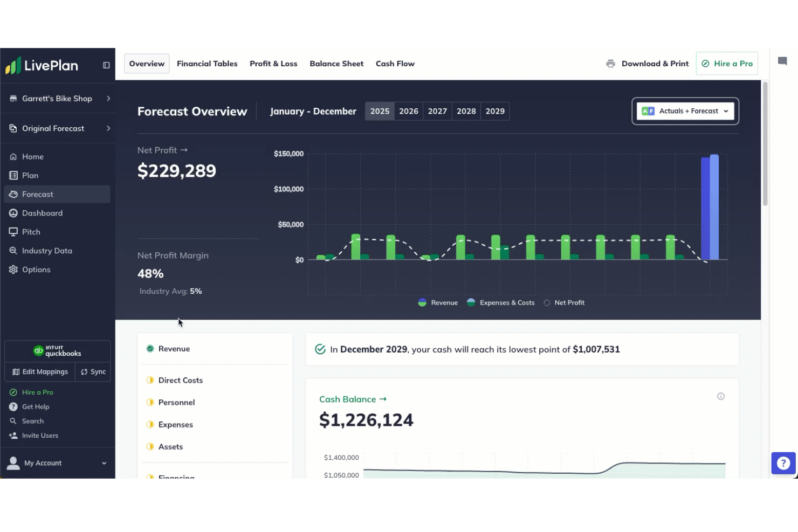Open Edit Mappings for QuickBooks
Screen dimensions: 798x532
point(40,371)
